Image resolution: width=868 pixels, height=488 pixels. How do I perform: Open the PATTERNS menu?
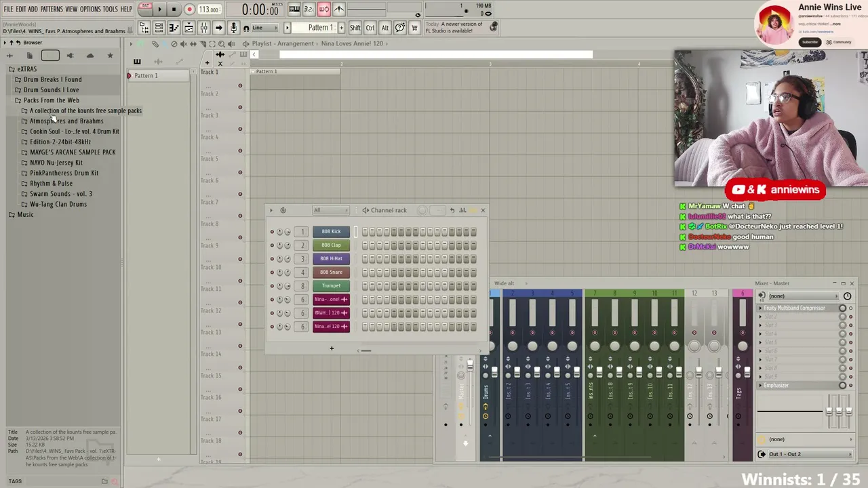point(52,9)
